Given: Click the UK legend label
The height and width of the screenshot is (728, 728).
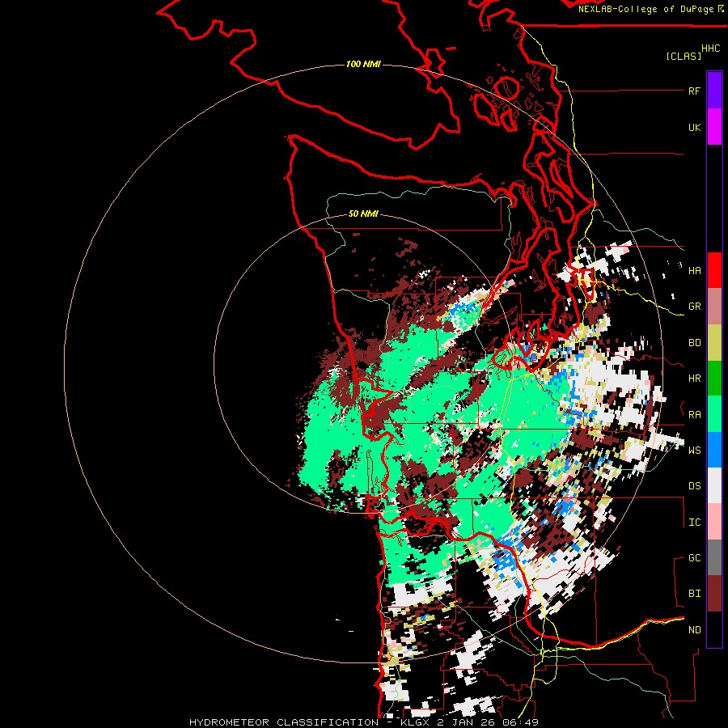Looking at the screenshot, I should (x=694, y=127).
